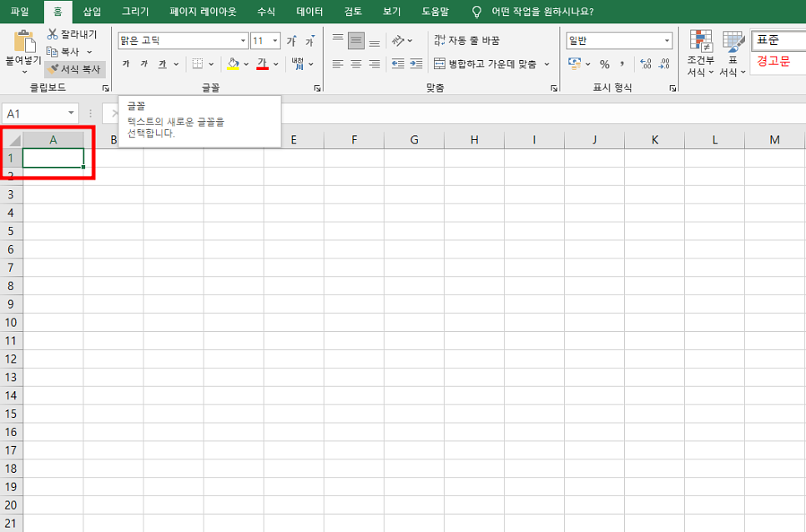The width and height of the screenshot is (806, 532).
Task: Expand the number format (일반) dropdown
Action: [x=667, y=41]
